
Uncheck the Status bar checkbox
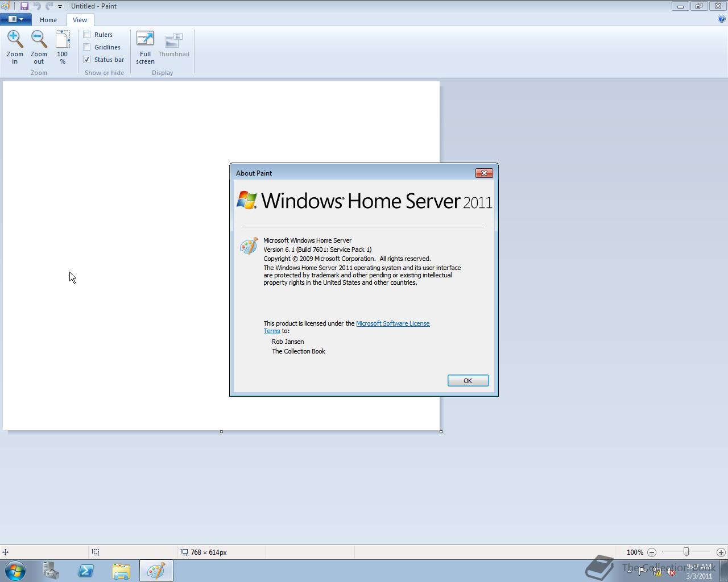(x=87, y=60)
